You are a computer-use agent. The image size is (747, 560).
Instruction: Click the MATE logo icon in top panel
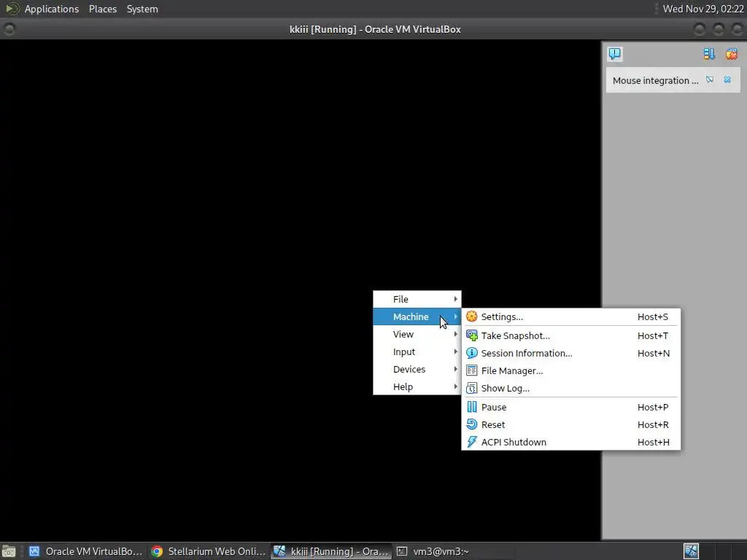pos(12,9)
